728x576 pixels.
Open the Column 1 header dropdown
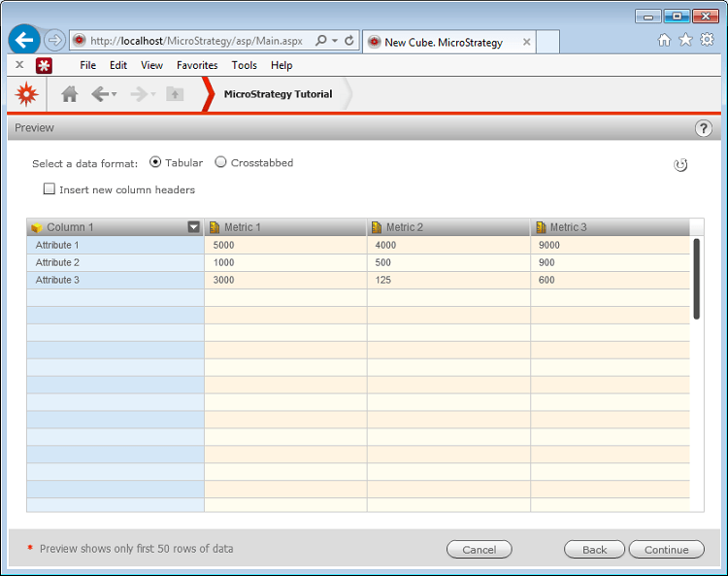point(193,227)
